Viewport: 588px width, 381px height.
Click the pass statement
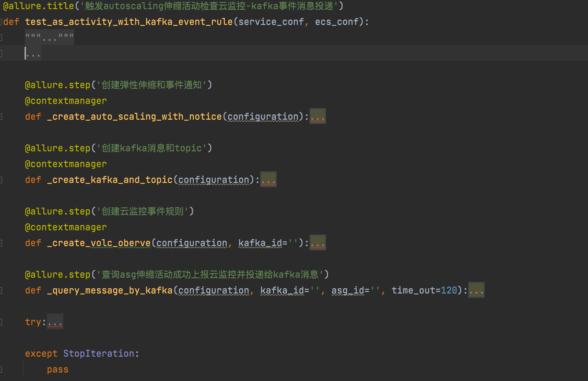pos(57,369)
